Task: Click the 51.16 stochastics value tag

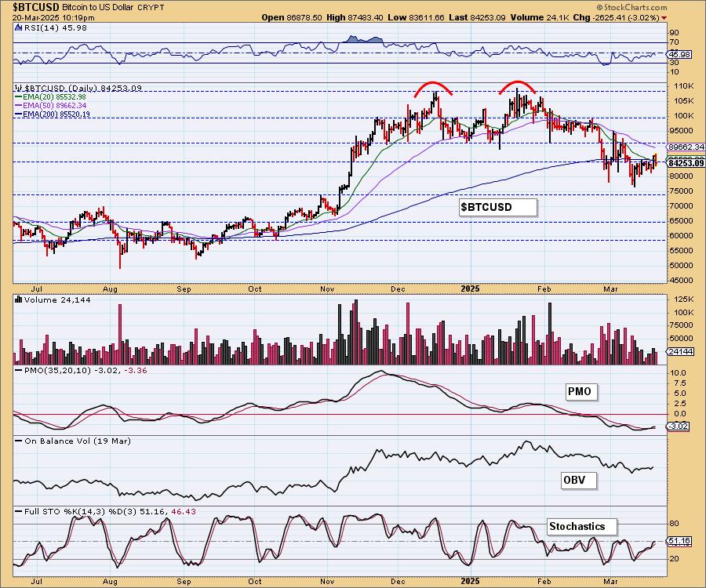Action: pos(680,541)
